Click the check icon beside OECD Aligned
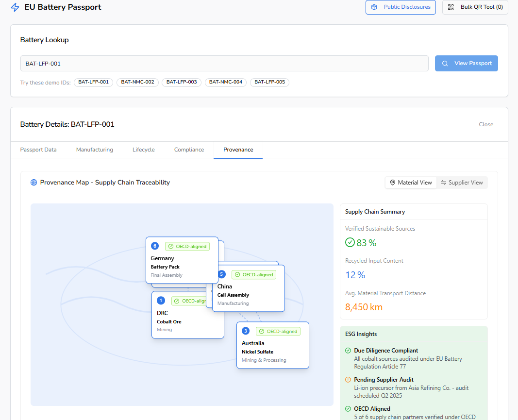518x420 pixels. (348, 409)
